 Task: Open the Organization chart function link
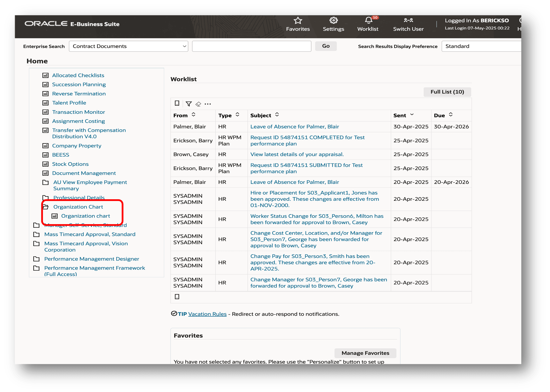pos(85,216)
